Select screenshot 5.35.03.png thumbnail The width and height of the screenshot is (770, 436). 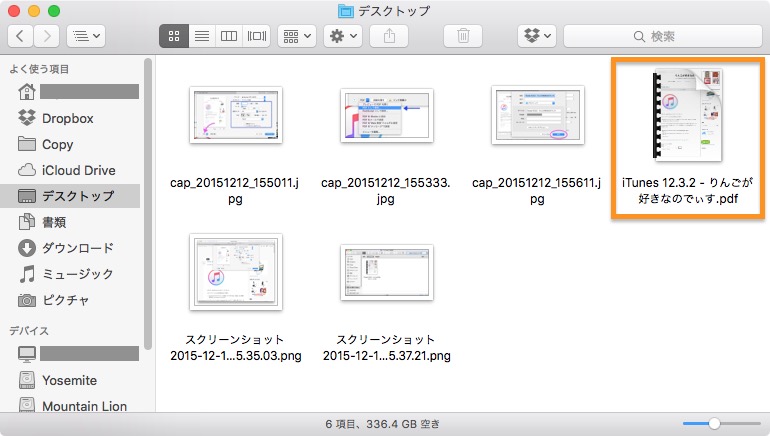pos(236,272)
